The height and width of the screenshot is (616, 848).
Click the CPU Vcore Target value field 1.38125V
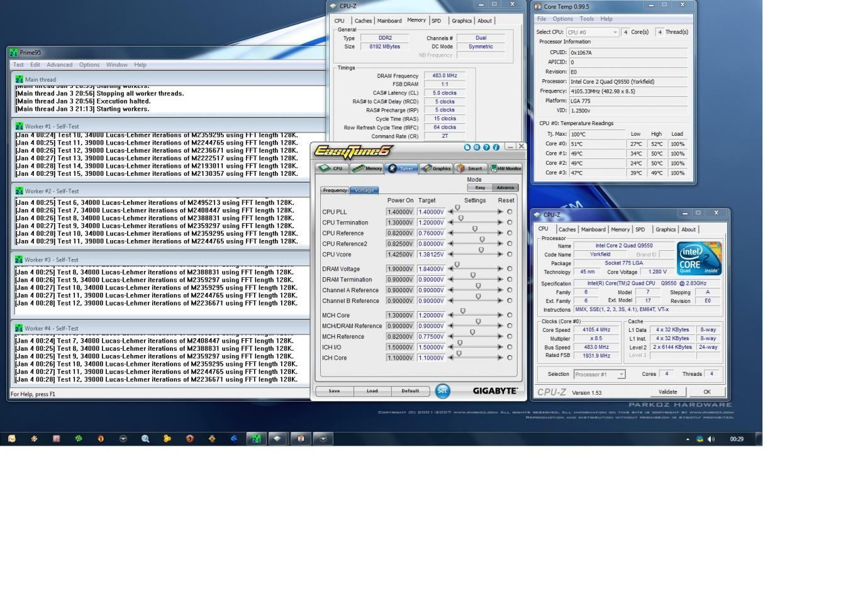pyautogui.click(x=431, y=255)
